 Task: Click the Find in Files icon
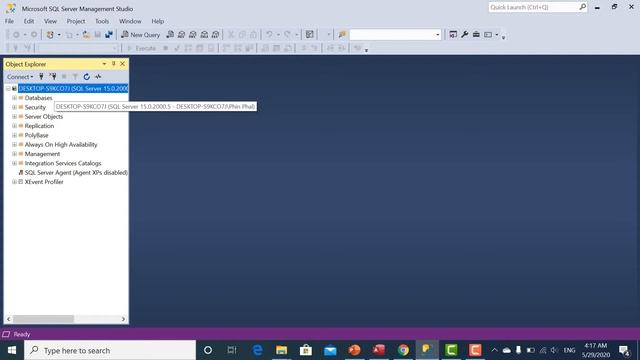click(x=342, y=35)
